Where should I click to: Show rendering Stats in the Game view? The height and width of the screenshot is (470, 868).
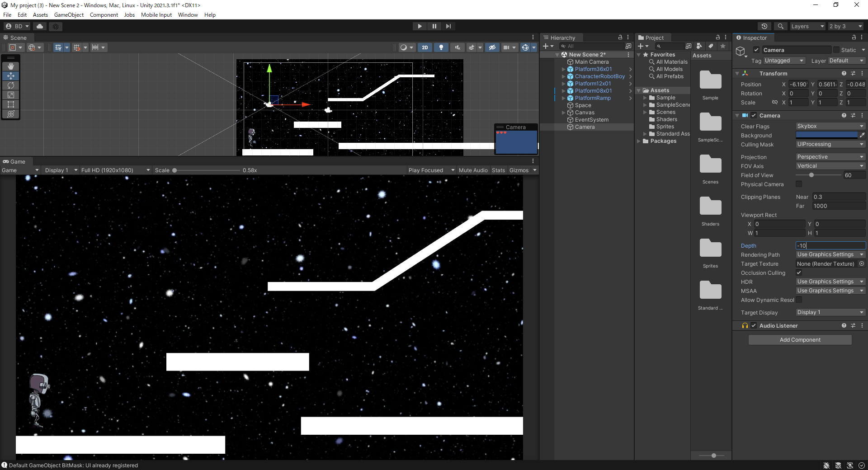[498, 170]
